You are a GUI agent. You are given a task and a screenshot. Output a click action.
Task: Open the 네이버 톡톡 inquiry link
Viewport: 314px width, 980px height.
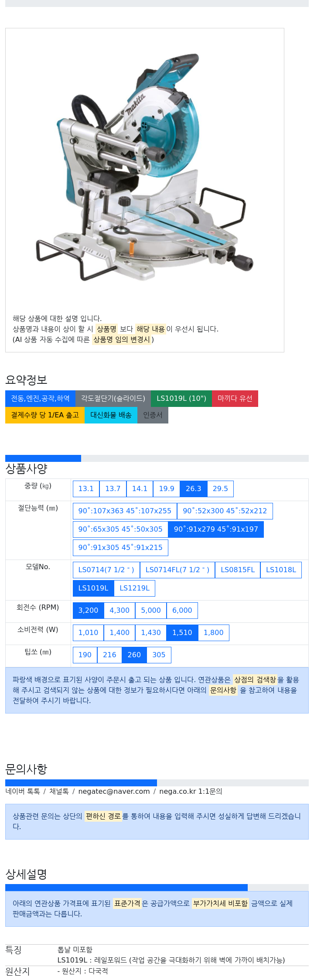[23, 792]
